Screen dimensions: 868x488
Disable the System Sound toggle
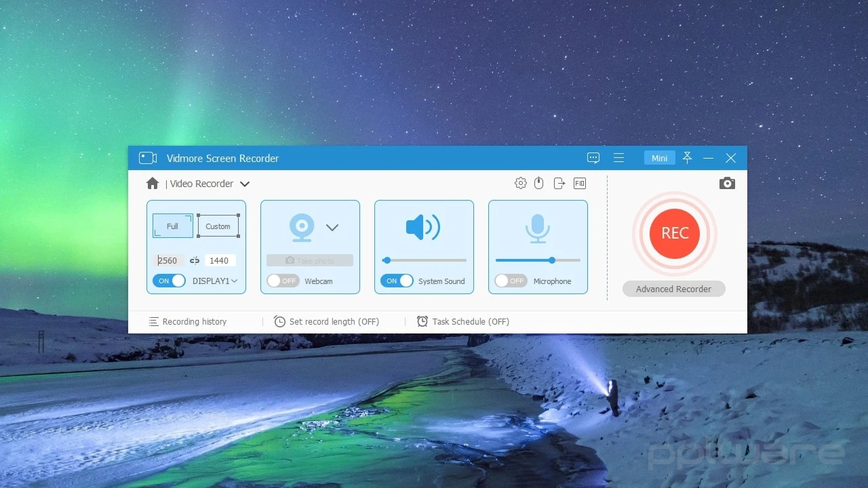pyautogui.click(x=397, y=281)
